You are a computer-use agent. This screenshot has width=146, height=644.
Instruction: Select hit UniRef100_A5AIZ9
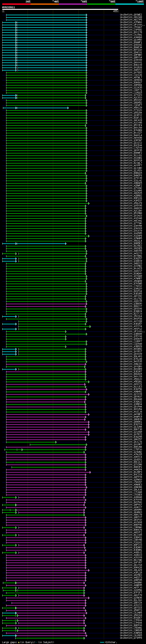pos(131,108)
